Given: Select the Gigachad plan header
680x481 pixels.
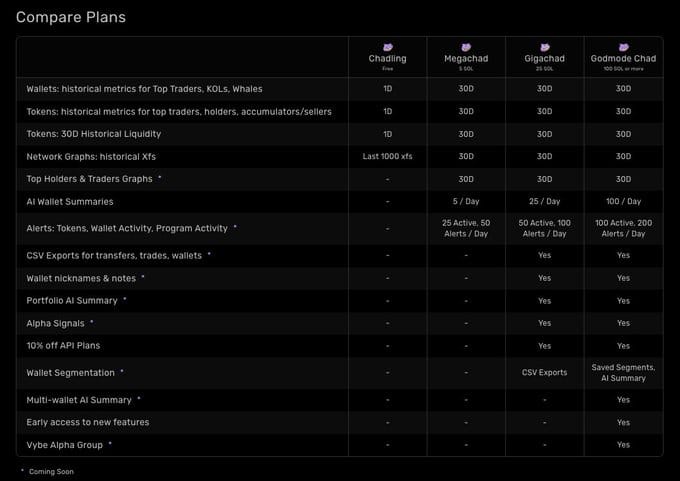Looking at the screenshot, I should (545, 59).
